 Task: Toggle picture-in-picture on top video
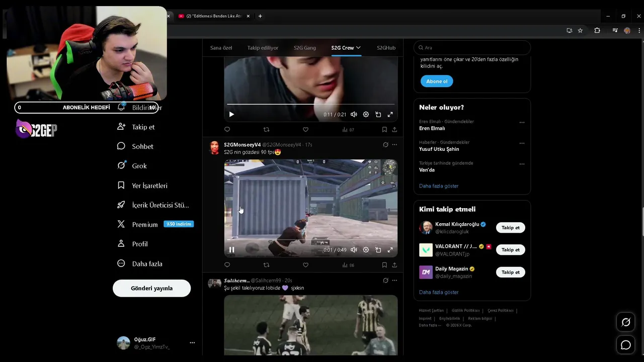(378, 115)
